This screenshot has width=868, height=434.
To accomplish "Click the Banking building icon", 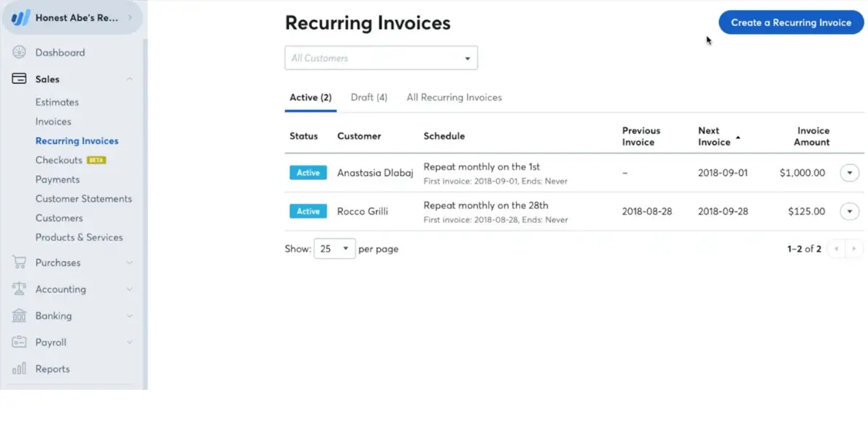I will (20, 315).
